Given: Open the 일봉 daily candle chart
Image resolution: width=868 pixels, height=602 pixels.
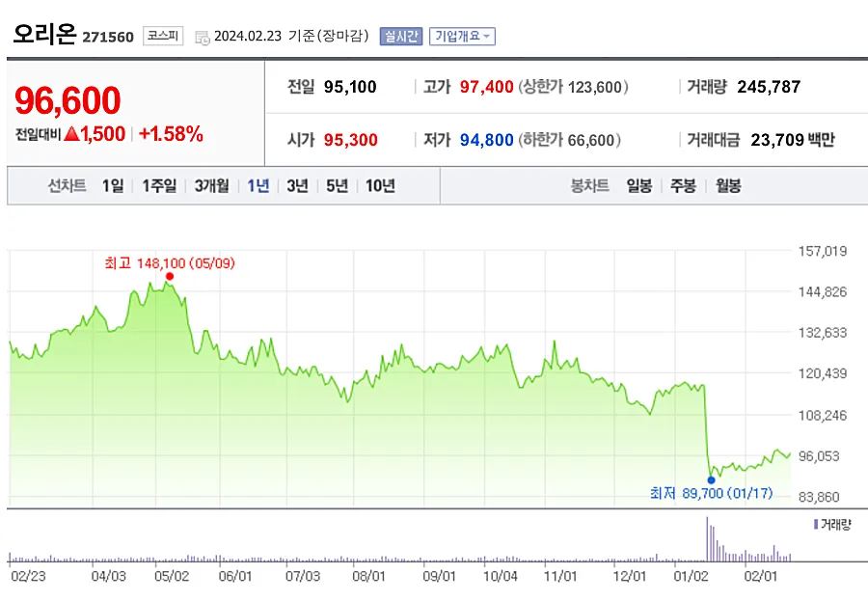Looking at the screenshot, I should pos(639,185).
